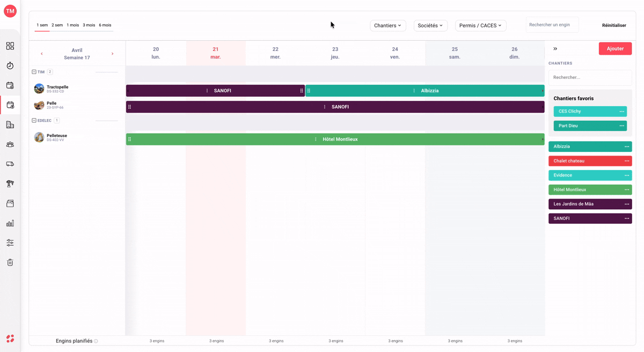Grab drag handle at start of Albizzia bar
Screen dimensions: 644x352
click(x=309, y=91)
